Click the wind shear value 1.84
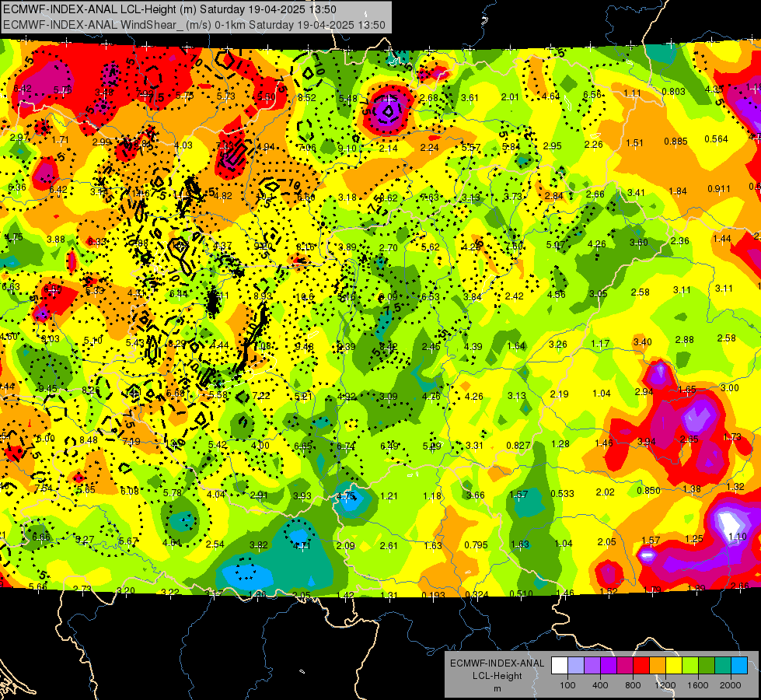761x700 pixels. click(678, 191)
